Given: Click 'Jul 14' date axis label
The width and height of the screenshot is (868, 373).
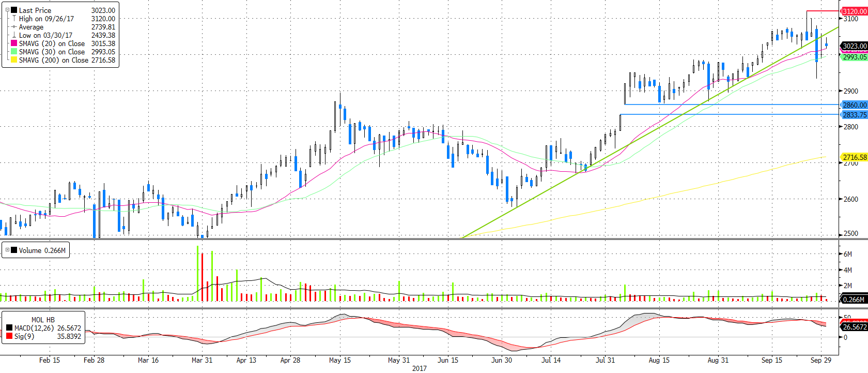Looking at the screenshot, I should click(551, 360).
